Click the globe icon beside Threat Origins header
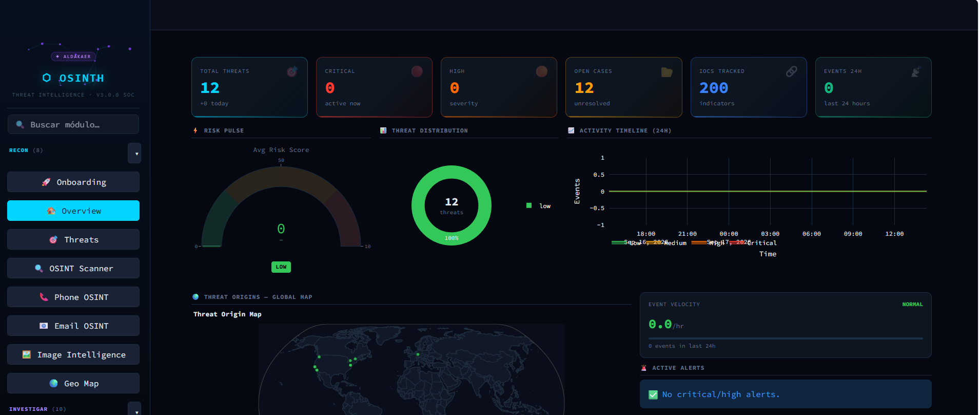Viewport: 980px width, 415px height. pyautogui.click(x=195, y=297)
